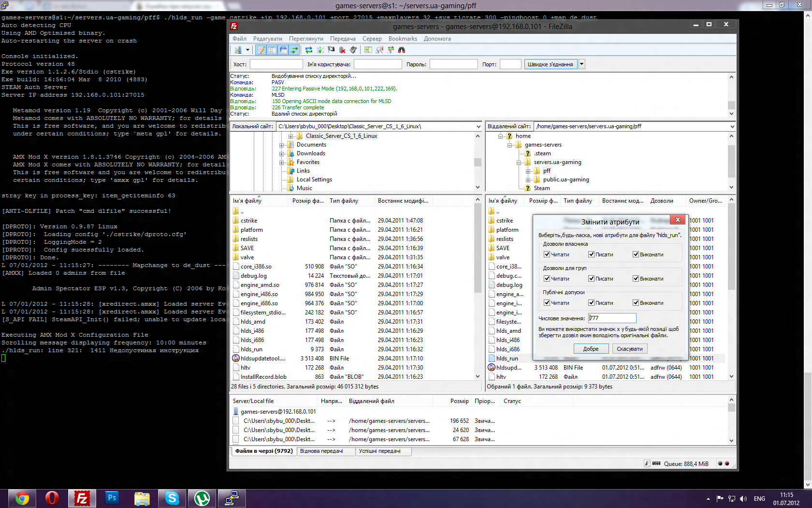Screen dimensions: 812x508
Task: Open the local site path dropdown
Action: click(478, 127)
